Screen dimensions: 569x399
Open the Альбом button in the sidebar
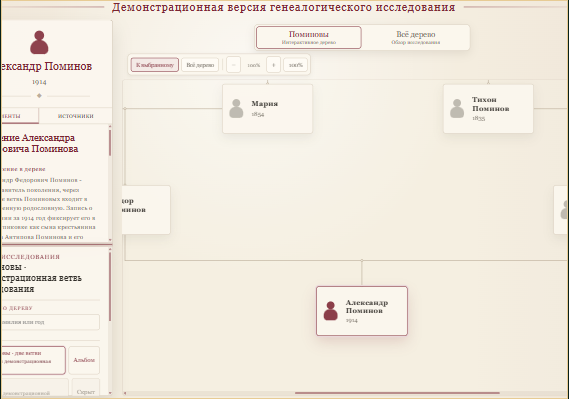pyautogui.click(x=84, y=360)
